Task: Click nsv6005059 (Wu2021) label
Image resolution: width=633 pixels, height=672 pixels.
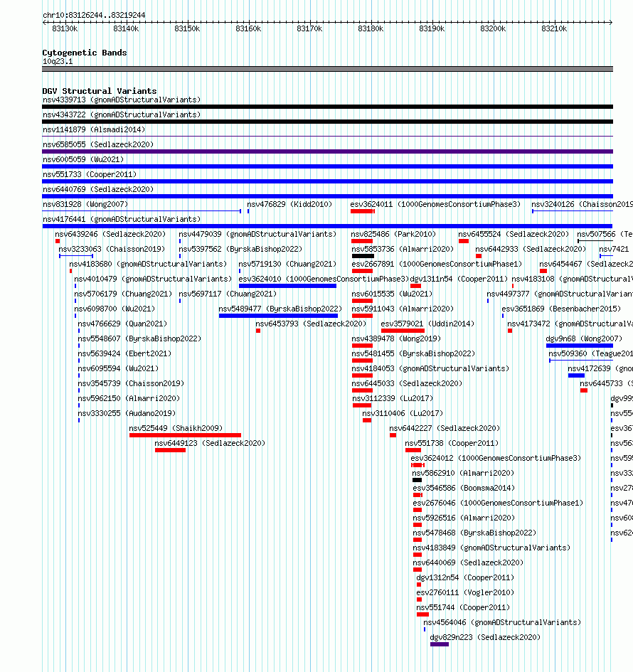Action: tap(83, 159)
